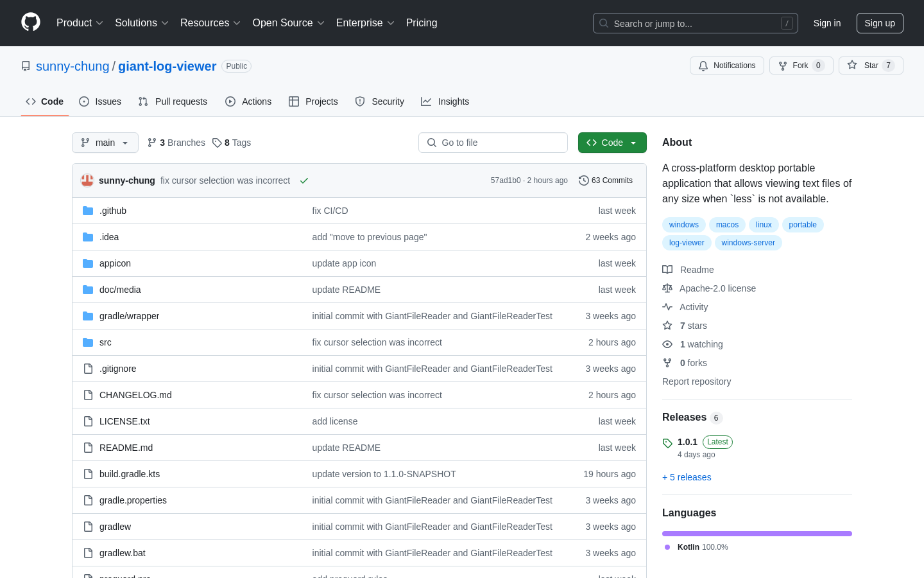Click the branch icon beside 3 Branches
The image size is (924, 578).
pos(152,143)
